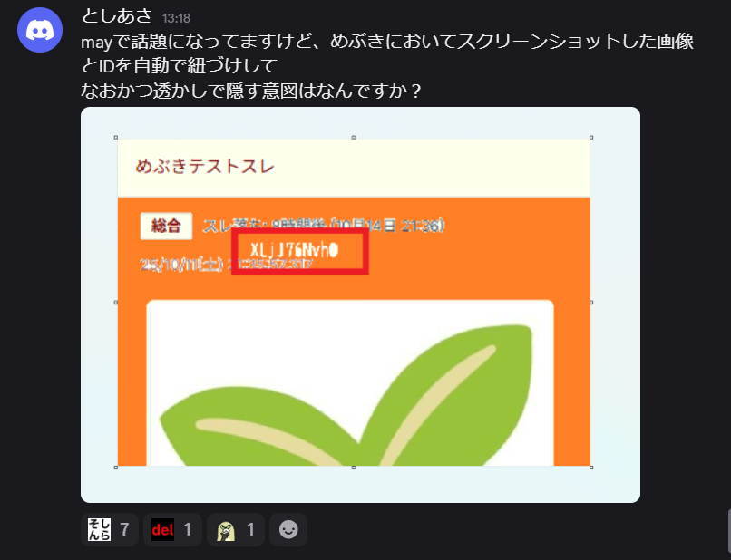Image resolution: width=731 pixels, height=560 pixels.
Task: Click the bottom-left selection handle of image
Action: click(x=116, y=468)
